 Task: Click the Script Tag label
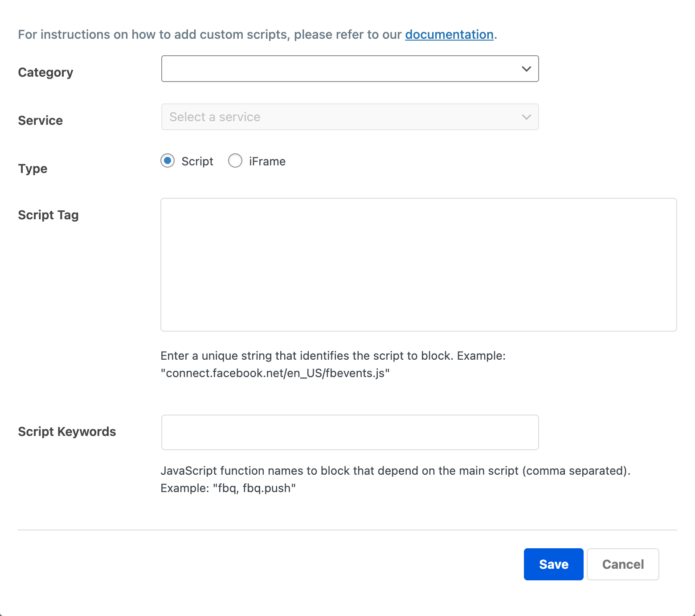click(x=48, y=214)
